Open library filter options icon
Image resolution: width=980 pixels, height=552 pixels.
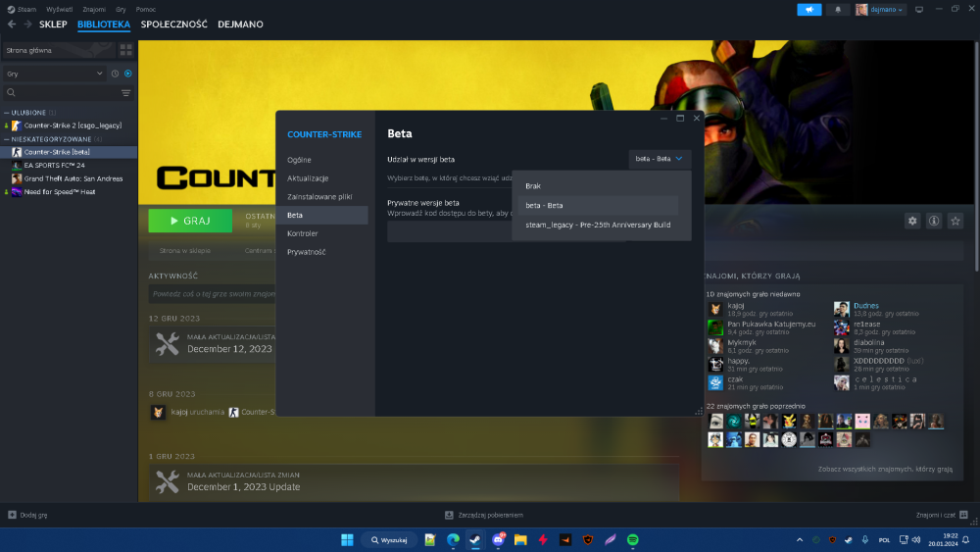[x=126, y=92]
